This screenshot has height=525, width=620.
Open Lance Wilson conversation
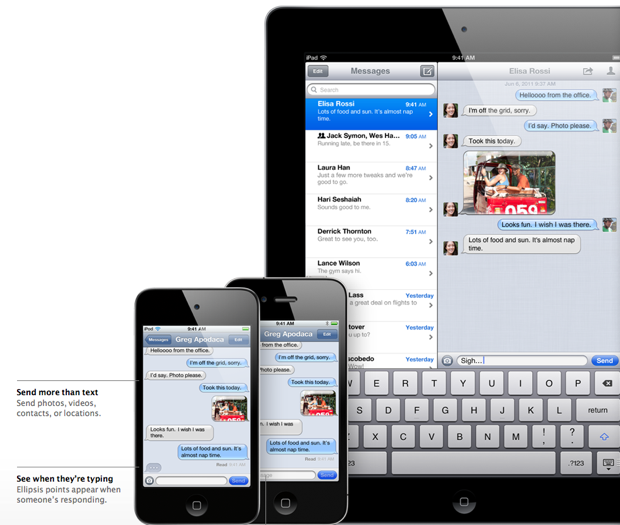[x=371, y=273]
